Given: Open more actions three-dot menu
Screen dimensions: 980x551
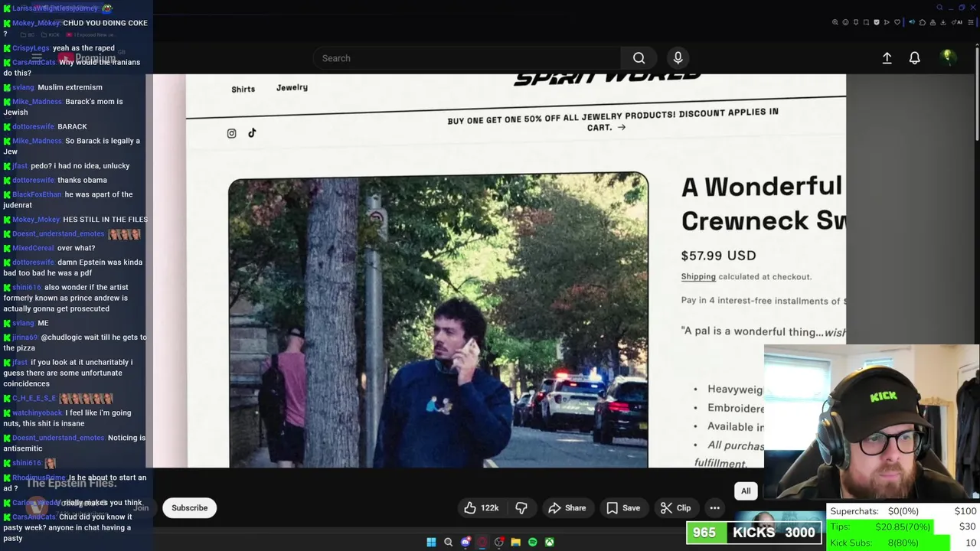Looking at the screenshot, I should 714,508.
